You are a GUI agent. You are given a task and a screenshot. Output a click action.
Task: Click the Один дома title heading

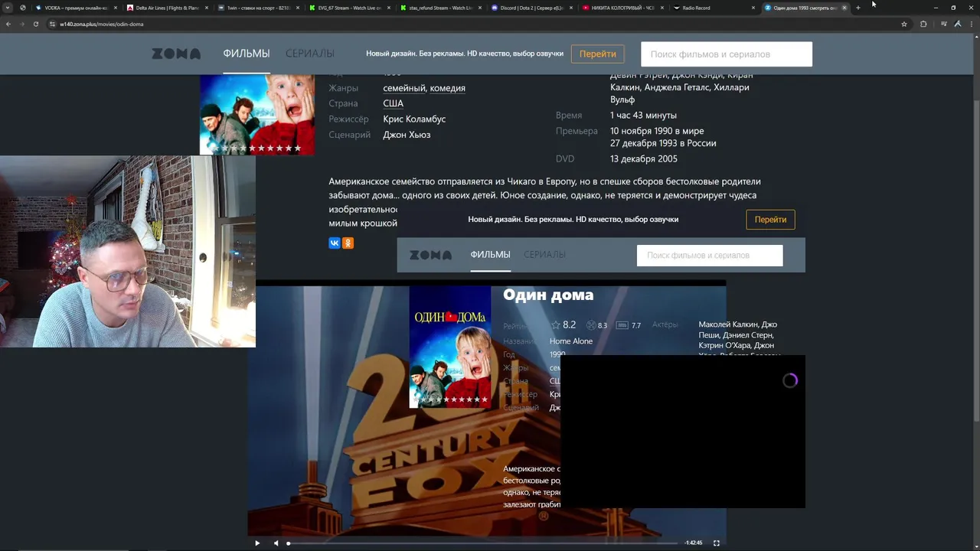point(548,295)
